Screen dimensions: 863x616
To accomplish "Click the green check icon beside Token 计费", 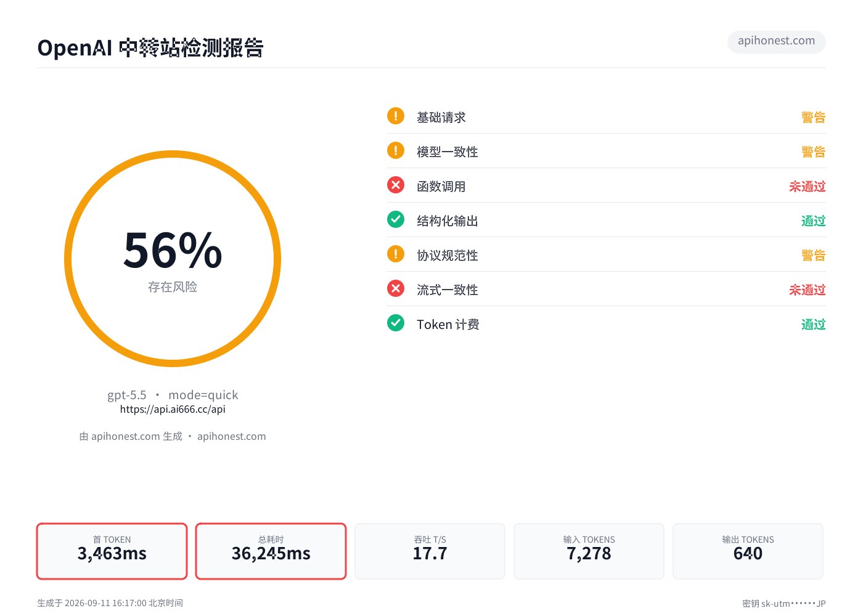I will tap(396, 323).
